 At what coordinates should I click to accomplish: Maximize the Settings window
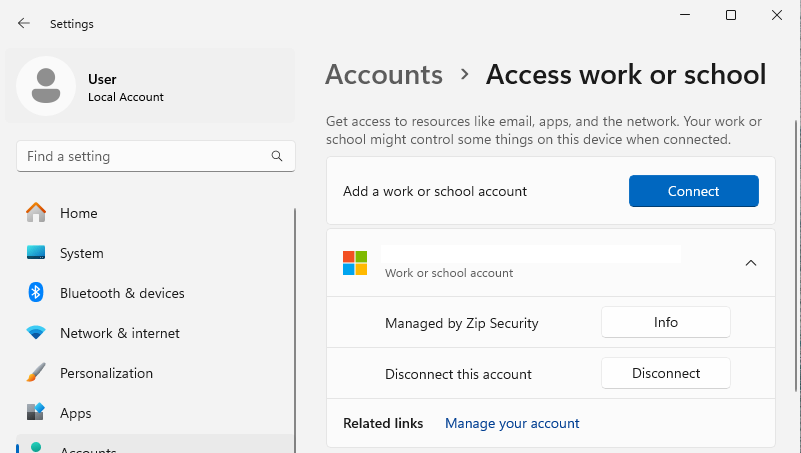(731, 15)
